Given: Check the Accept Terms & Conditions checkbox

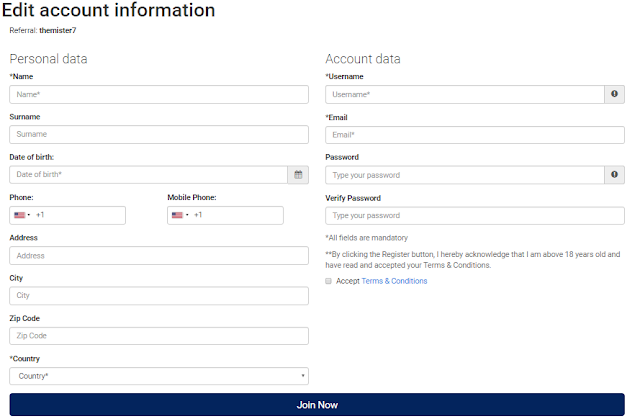Looking at the screenshot, I should (x=328, y=281).
